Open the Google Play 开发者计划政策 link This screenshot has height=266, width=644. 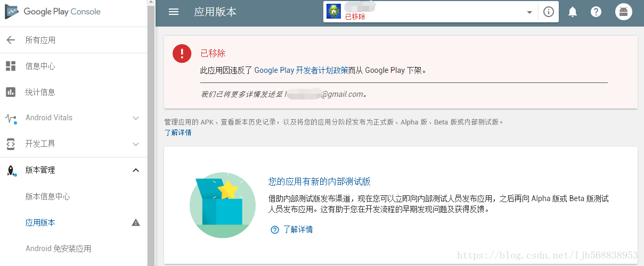[x=301, y=70]
